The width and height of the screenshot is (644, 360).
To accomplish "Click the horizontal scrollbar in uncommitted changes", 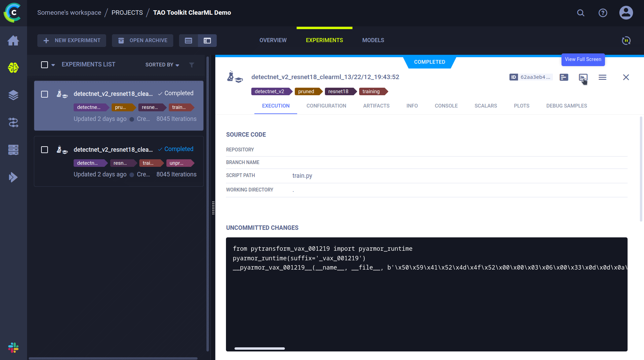I will (x=260, y=348).
